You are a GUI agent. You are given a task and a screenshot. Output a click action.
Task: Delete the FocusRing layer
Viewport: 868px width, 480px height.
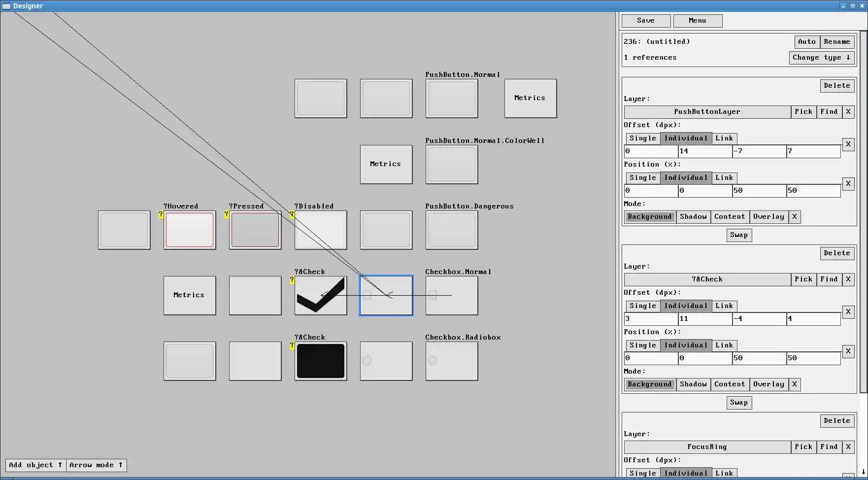click(837, 420)
